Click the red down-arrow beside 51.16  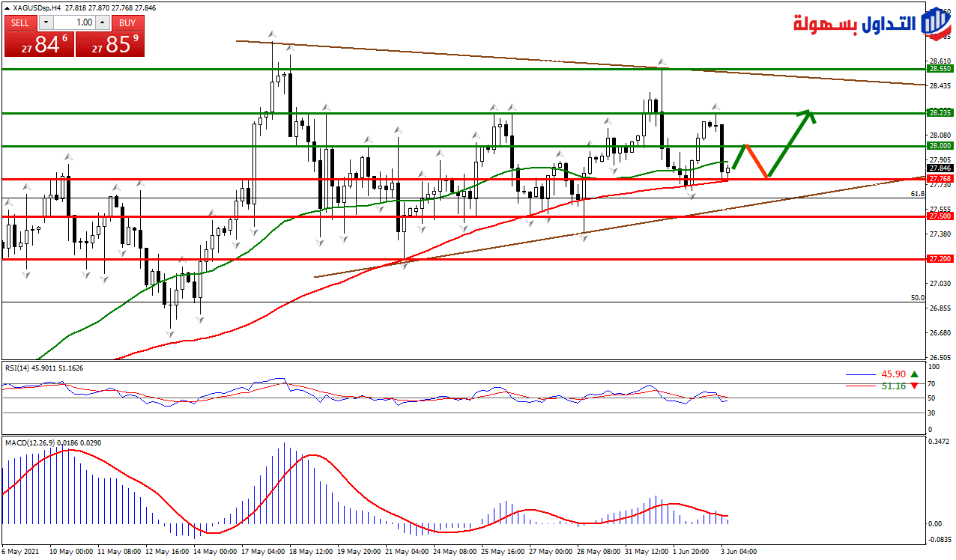tap(914, 386)
